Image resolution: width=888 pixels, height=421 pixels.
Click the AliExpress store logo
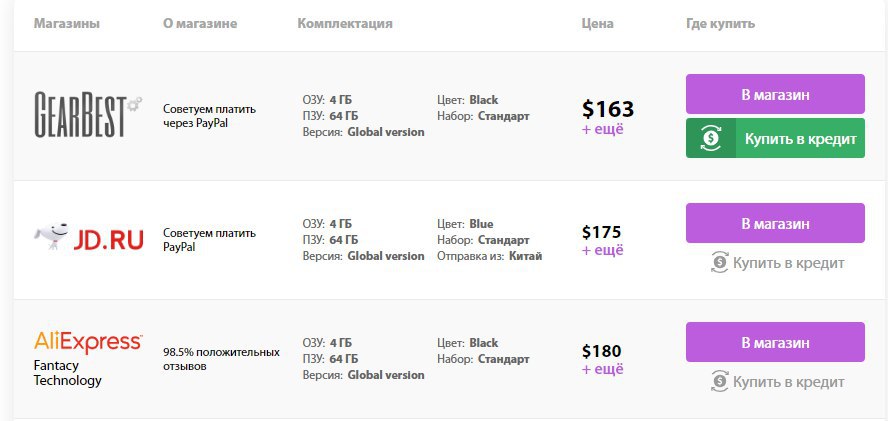(88, 342)
